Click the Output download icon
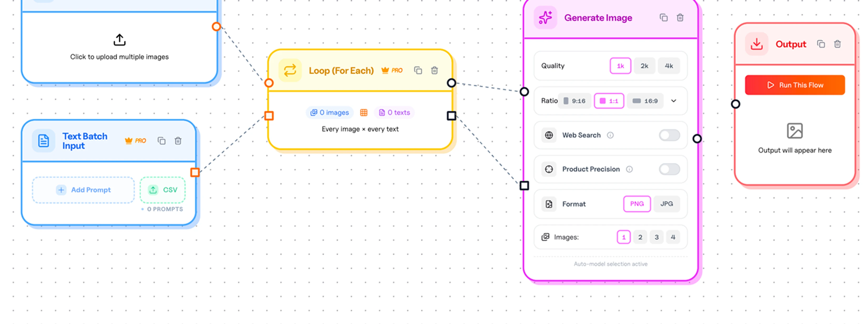 click(756, 44)
